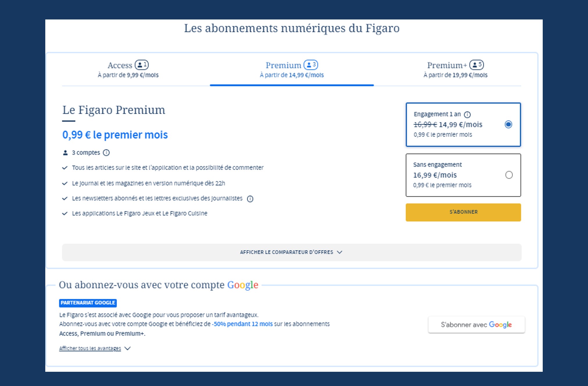Click À partir de 19,99 €/mois text
This screenshot has width=588, height=386.
tap(455, 75)
